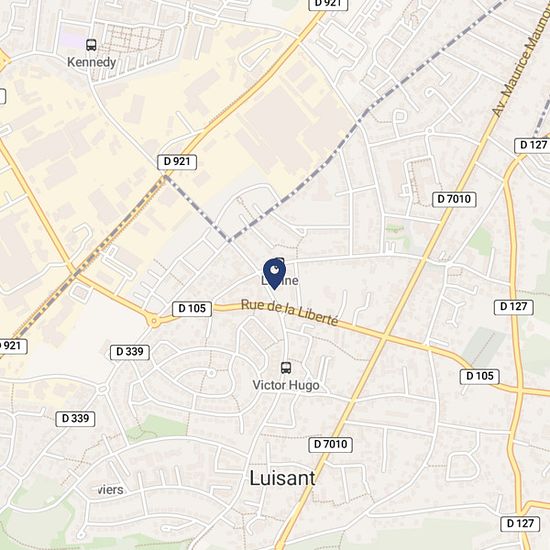The width and height of the screenshot is (550, 550).
Task: Click the D 127 shield at bottom right
Action: [x=520, y=524]
